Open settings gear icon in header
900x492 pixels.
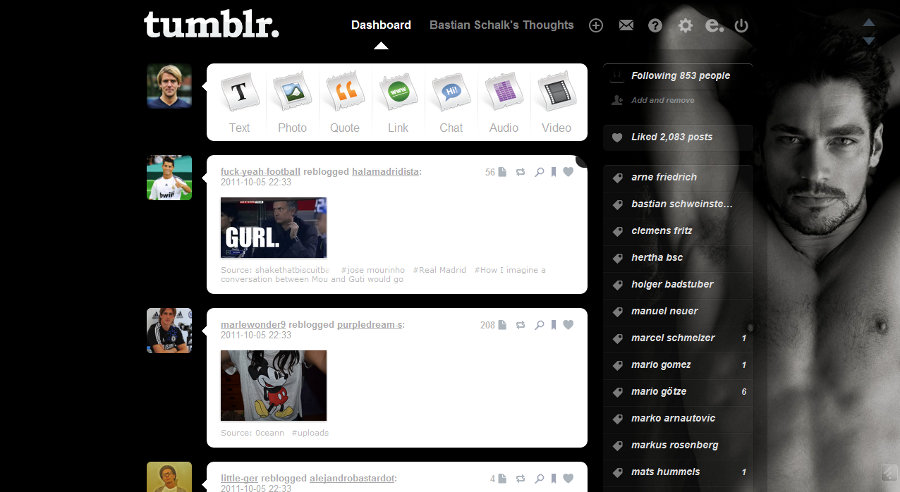point(685,25)
